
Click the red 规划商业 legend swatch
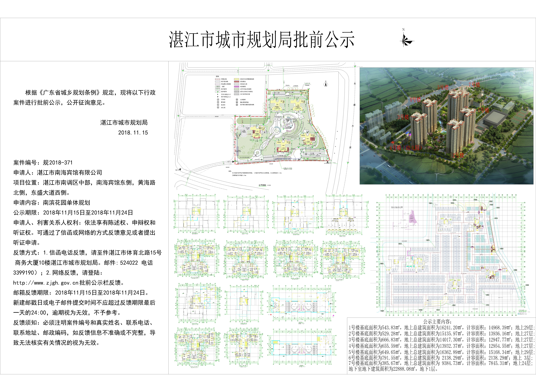237,82
